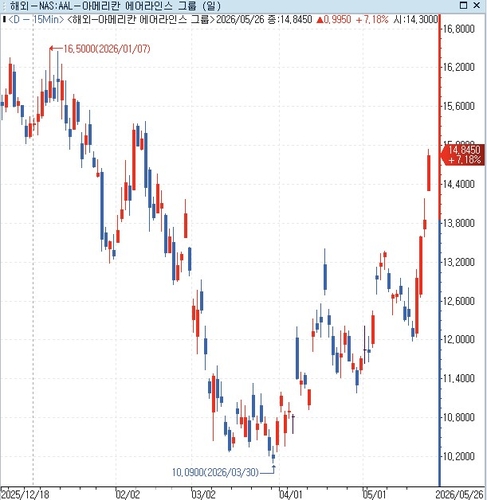
Task: Click the '<D - 15Min>' timeframe label
Action: 35,20
